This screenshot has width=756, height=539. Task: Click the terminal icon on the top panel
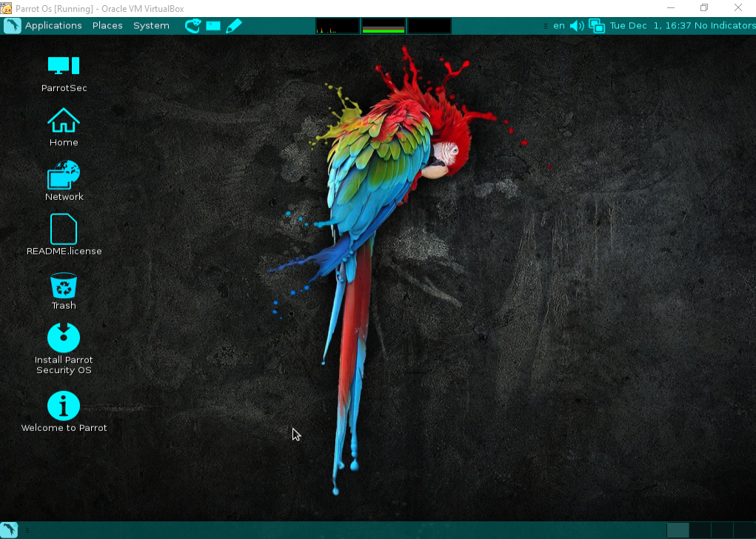(213, 25)
